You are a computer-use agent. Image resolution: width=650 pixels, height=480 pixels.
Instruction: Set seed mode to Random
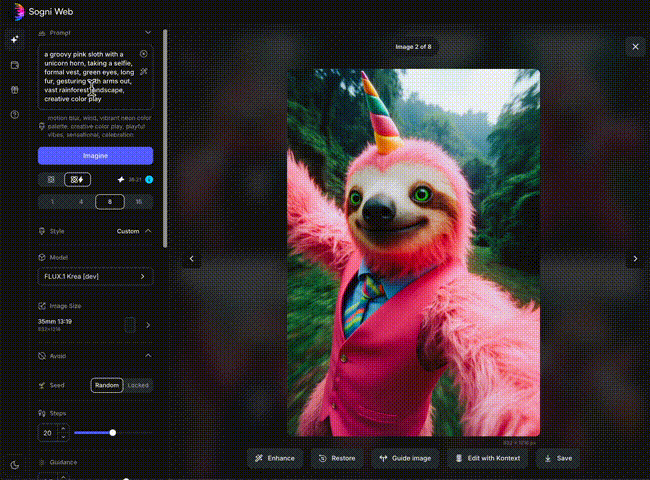click(106, 385)
